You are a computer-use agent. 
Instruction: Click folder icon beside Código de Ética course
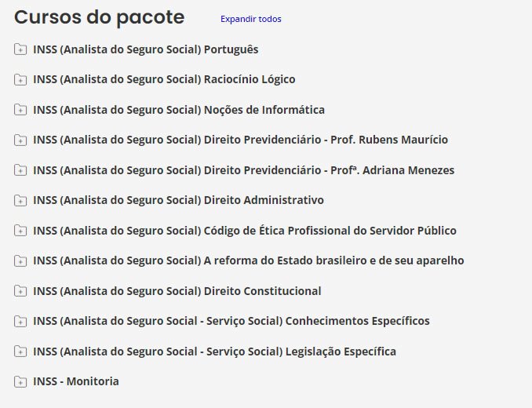tap(20, 231)
